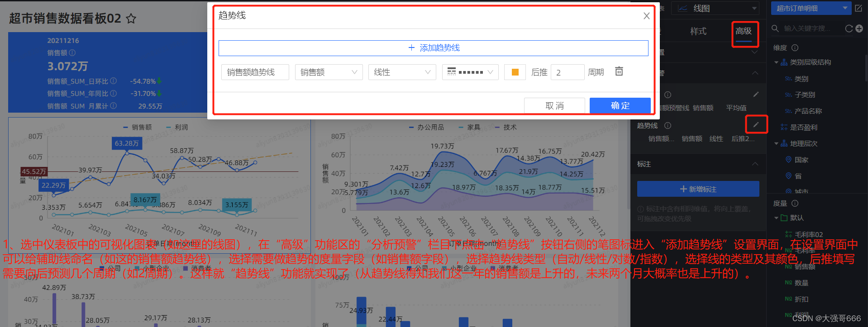
Task: Select the 折扣 measure field
Action: tap(801, 299)
